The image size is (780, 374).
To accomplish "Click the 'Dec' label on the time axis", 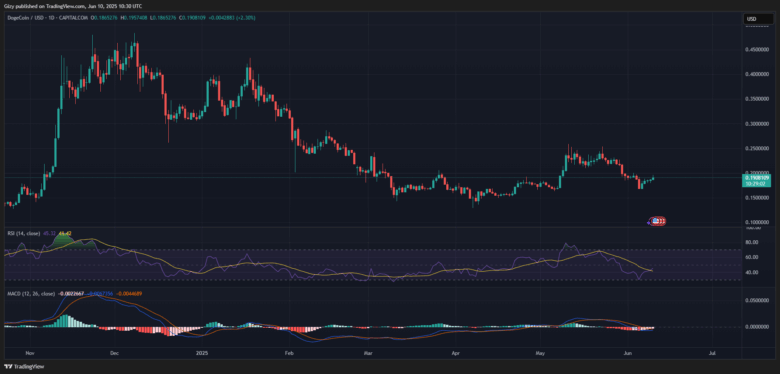I will click(113, 353).
